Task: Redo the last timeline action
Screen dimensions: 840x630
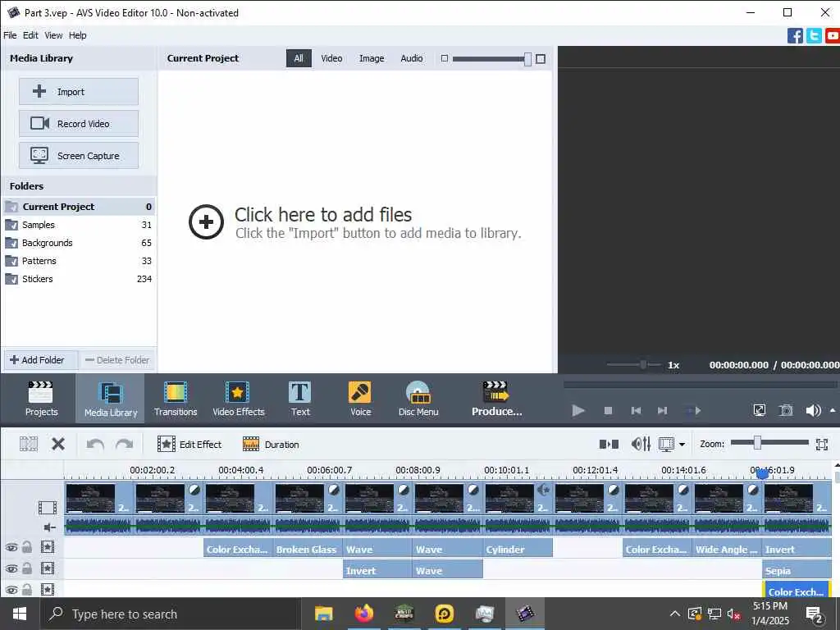Action: pyautogui.click(x=125, y=444)
